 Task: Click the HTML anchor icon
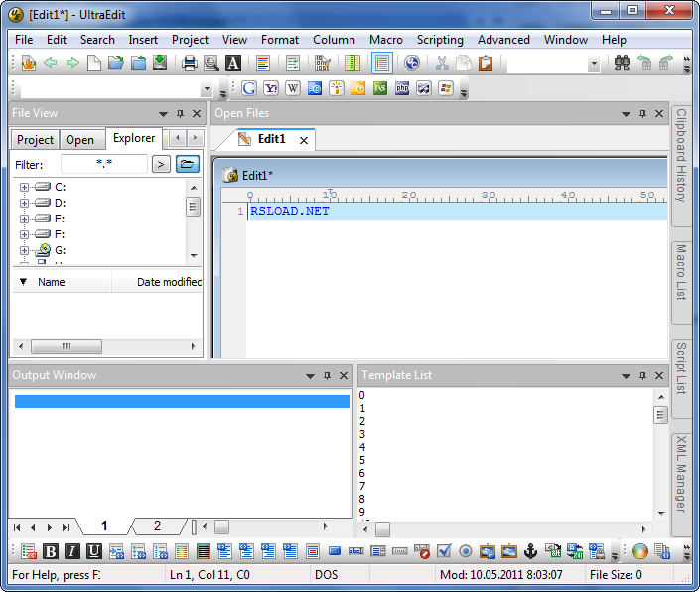tap(531, 552)
